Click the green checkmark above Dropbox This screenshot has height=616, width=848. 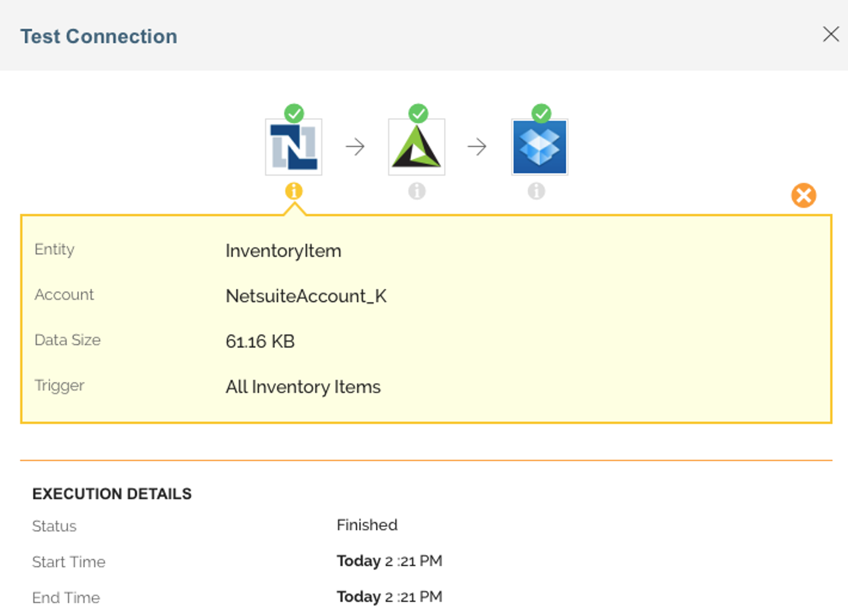pos(541,113)
